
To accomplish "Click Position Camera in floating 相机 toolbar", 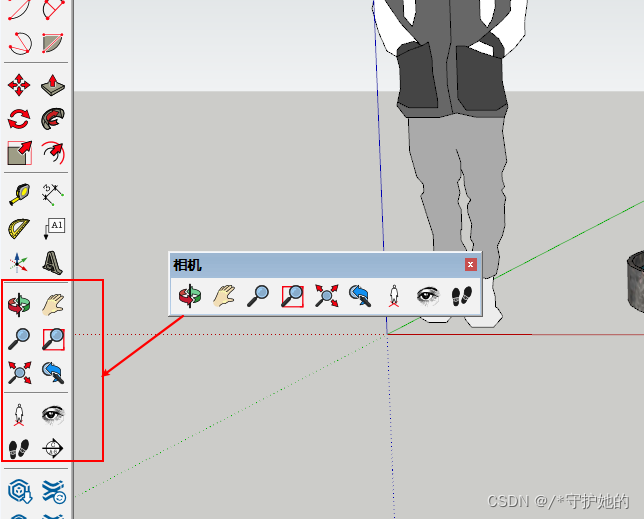I will [x=394, y=296].
